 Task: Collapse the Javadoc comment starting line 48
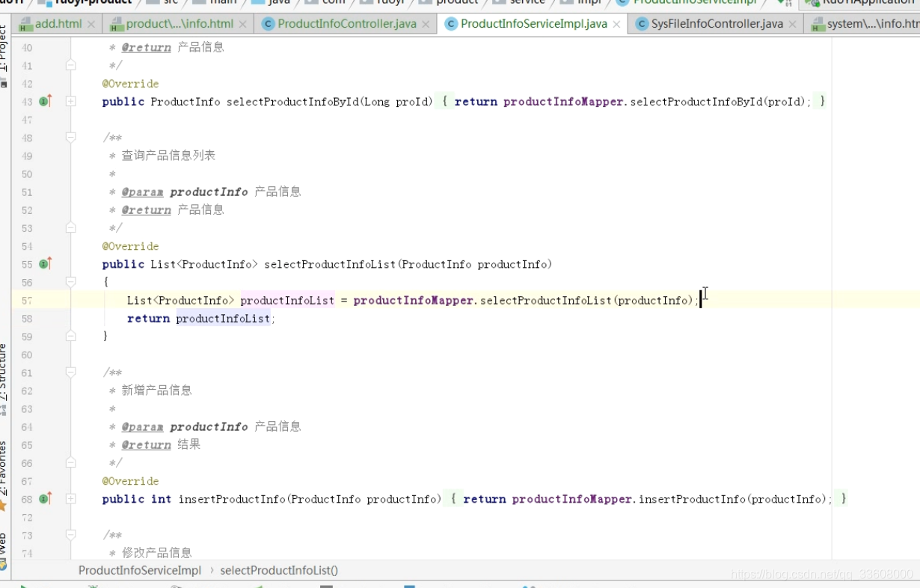coord(70,138)
